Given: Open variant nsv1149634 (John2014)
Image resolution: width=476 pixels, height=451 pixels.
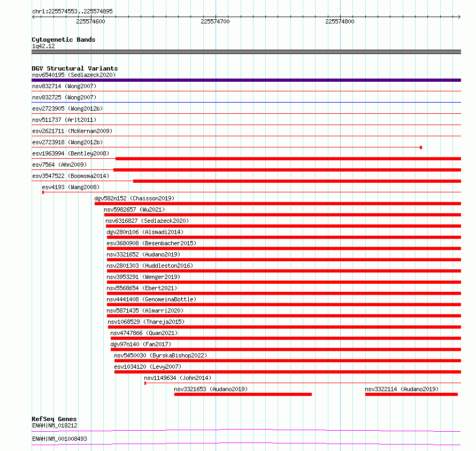Looking at the screenshot, I should 177,378.
